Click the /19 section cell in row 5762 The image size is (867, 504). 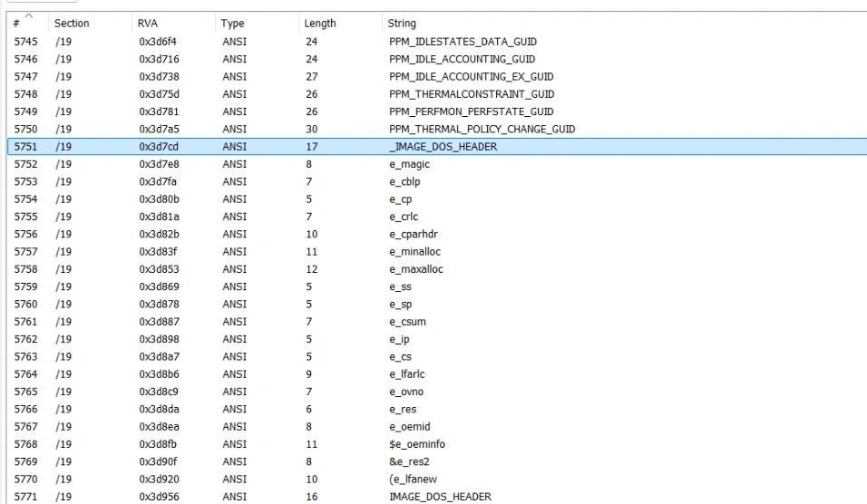[x=63, y=339]
